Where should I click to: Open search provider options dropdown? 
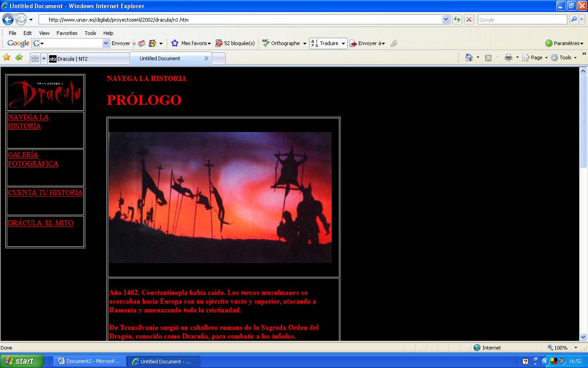click(582, 20)
